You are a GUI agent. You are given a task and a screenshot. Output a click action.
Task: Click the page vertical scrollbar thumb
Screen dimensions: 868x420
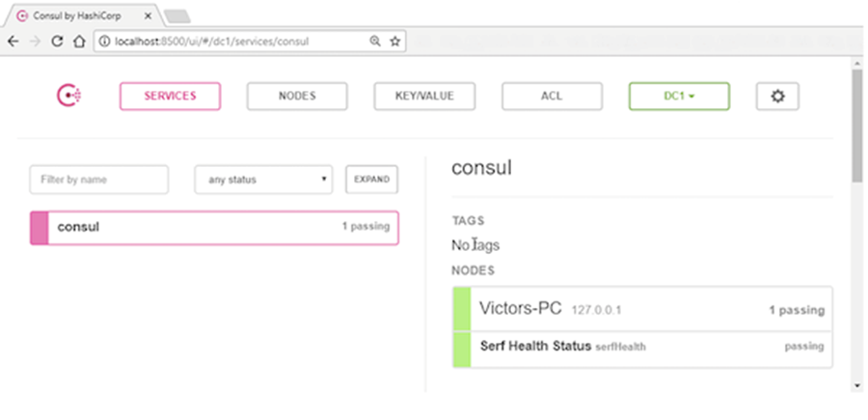click(857, 126)
